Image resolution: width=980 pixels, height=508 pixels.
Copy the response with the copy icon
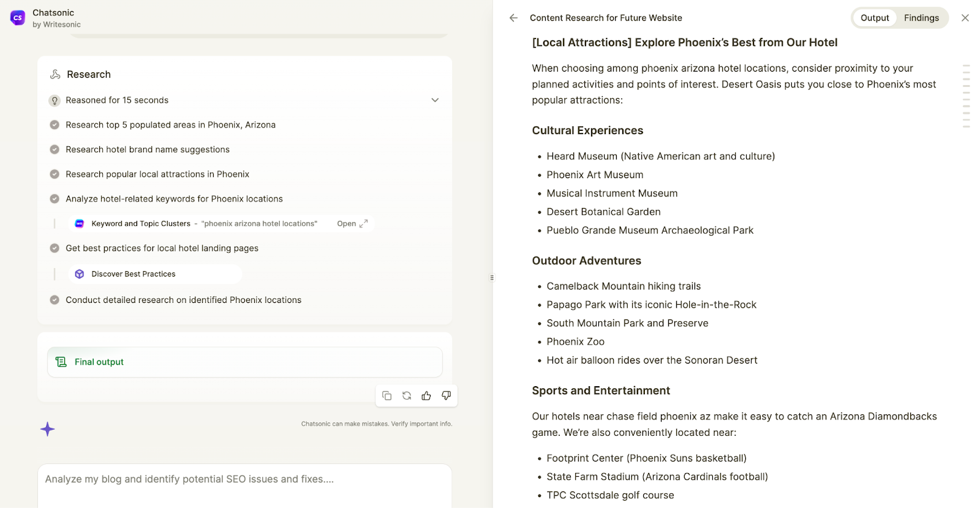point(387,396)
